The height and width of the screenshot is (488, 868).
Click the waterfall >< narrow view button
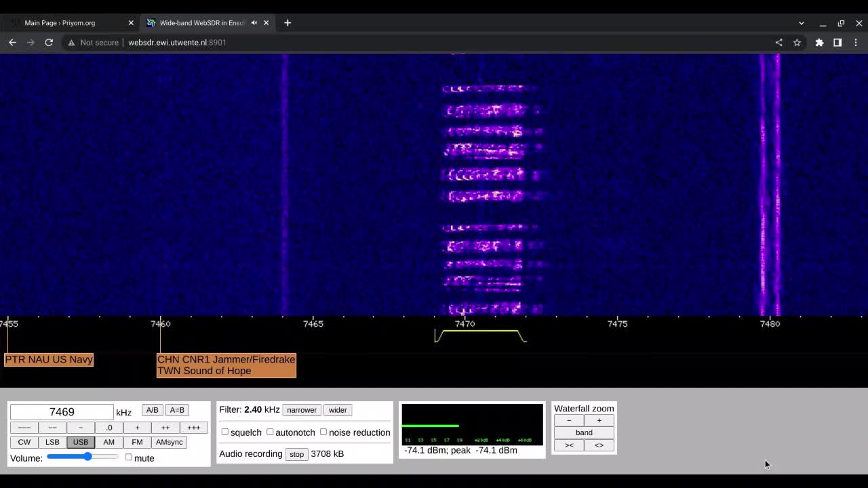point(569,445)
